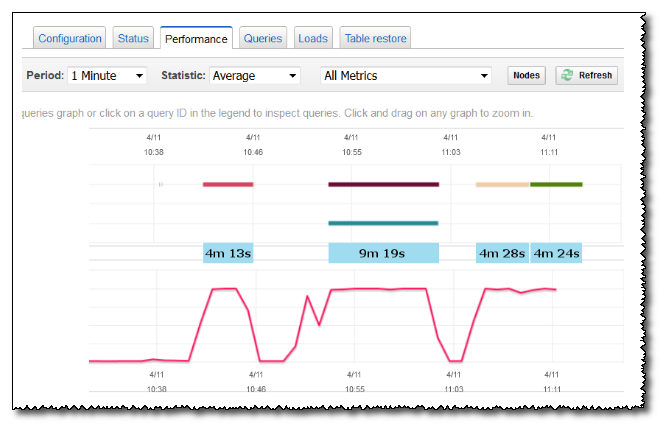Open the Status tab

133,39
